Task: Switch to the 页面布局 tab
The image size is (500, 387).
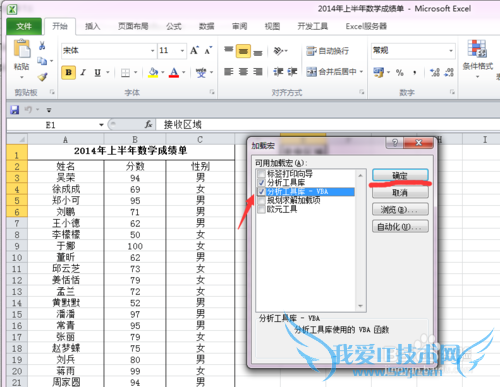Action: click(133, 26)
